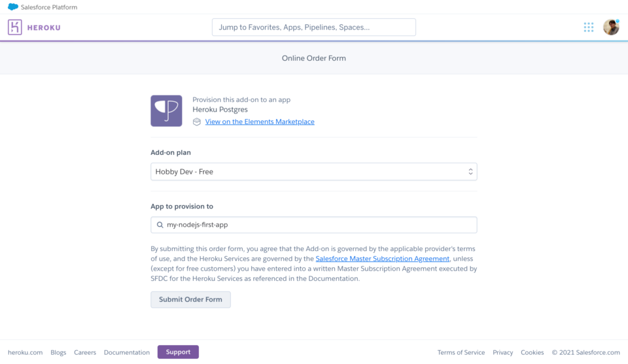Open the apps grid launcher icon
Viewport: 628px width, 364px height.
tap(588, 27)
